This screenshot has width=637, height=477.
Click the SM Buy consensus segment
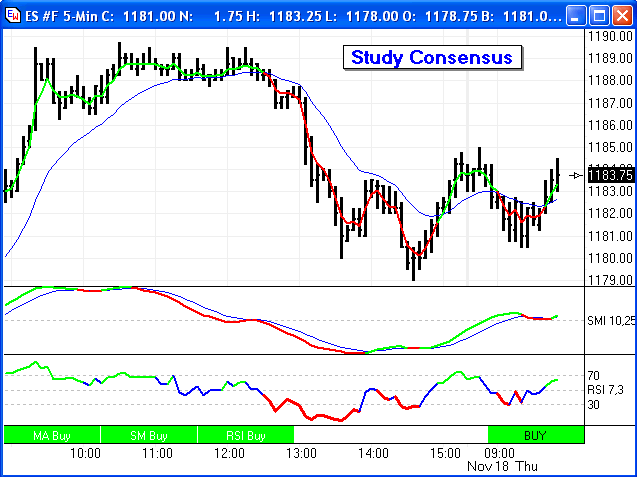[x=149, y=435]
